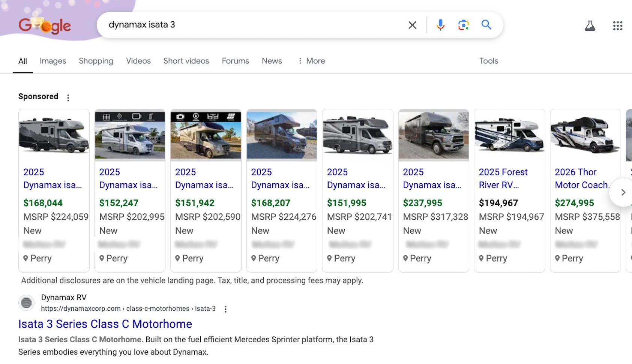Open the Short videos tab
This screenshot has height=364, width=632.
coord(186,61)
